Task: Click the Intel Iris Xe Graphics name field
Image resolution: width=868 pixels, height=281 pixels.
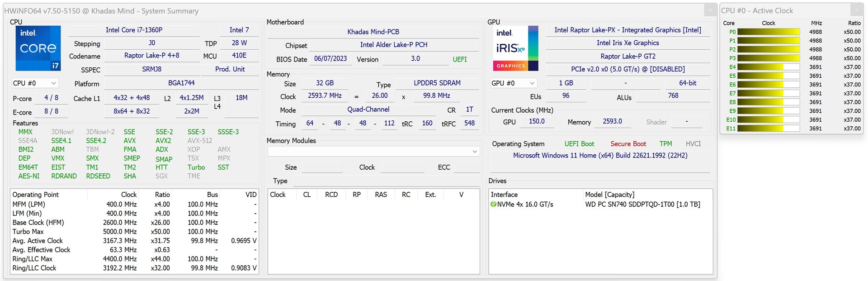Action: (x=628, y=43)
